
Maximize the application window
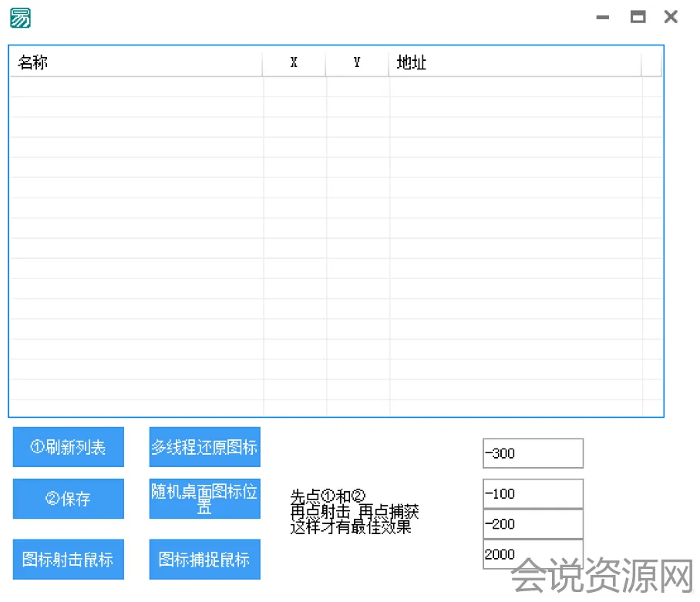(638, 17)
